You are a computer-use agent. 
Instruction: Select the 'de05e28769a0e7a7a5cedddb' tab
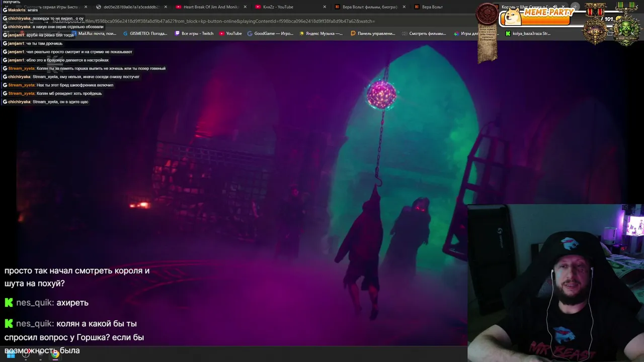tap(131, 7)
